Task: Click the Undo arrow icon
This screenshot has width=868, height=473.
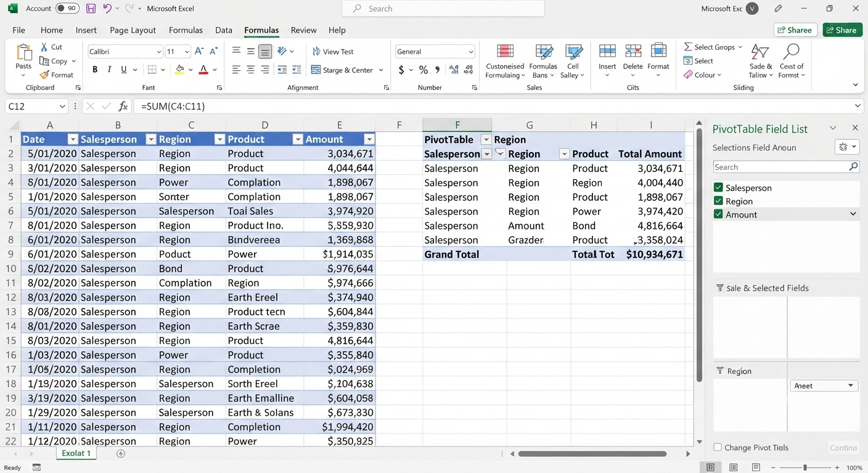Action: point(107,9)
